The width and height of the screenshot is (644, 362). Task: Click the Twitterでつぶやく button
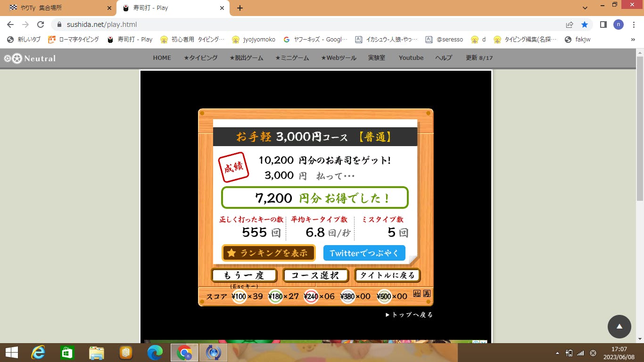364,253
